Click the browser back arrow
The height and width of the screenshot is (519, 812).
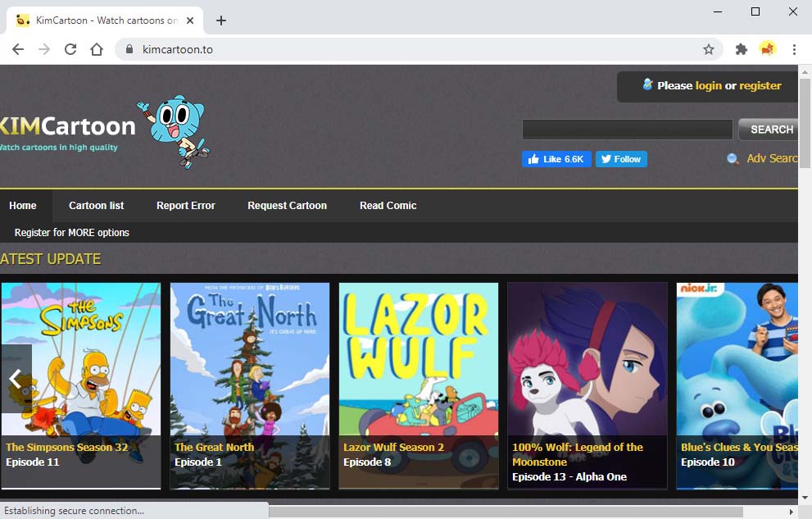[18, 49]
